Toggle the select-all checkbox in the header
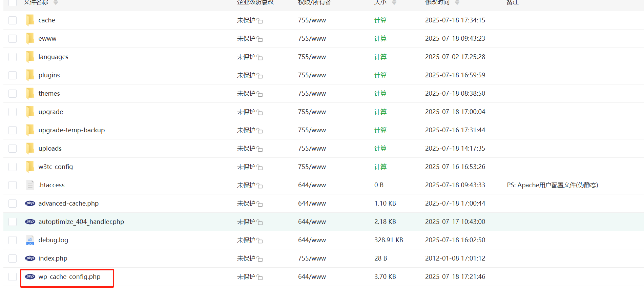 tap(13, 2)
